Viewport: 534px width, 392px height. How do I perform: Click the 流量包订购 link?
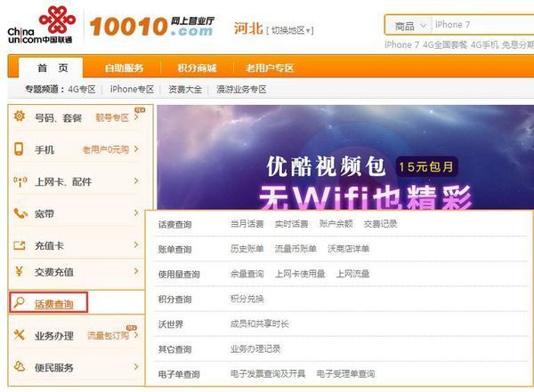(x=108, y=336)
